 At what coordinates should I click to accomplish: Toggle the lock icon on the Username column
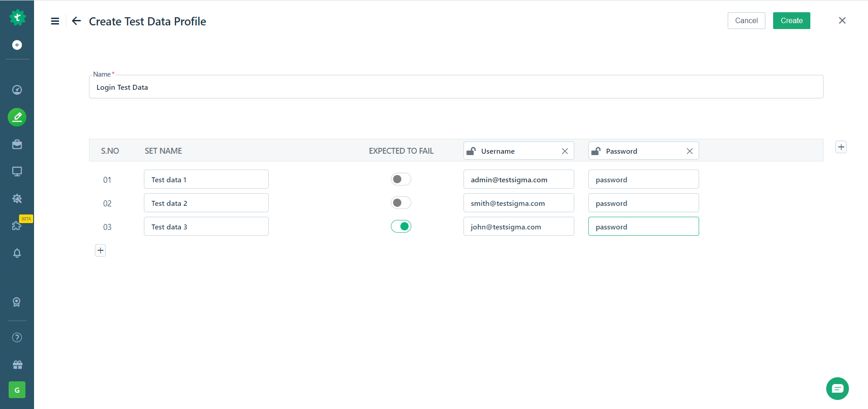pos(471,151)
